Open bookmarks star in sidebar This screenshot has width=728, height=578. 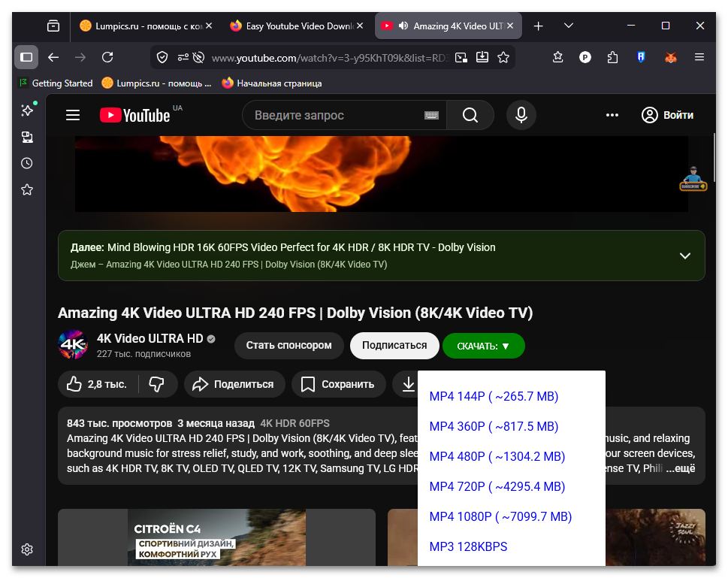tap(27, 189)
